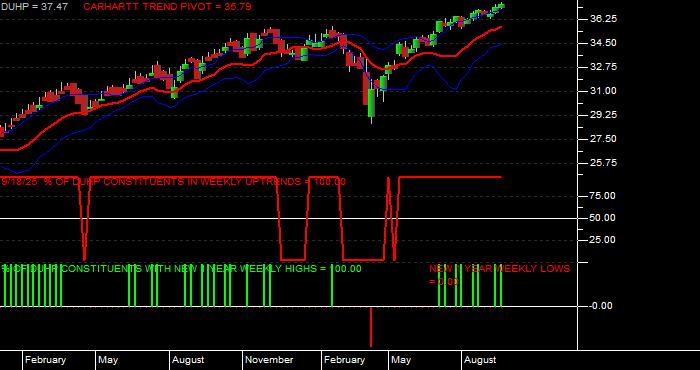Click the 75.00 uptrend axis value

click(603, 196)
